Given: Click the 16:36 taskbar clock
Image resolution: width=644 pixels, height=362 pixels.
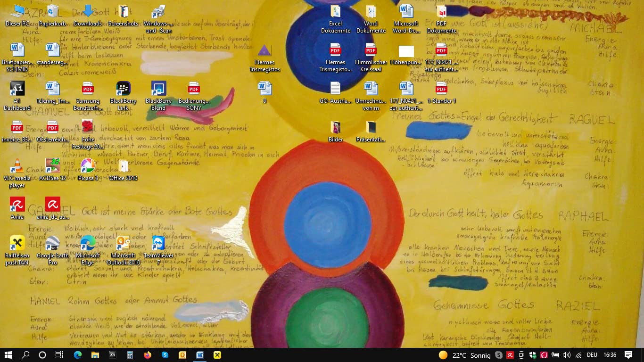Looking at the screenshot, I should 610,355.
